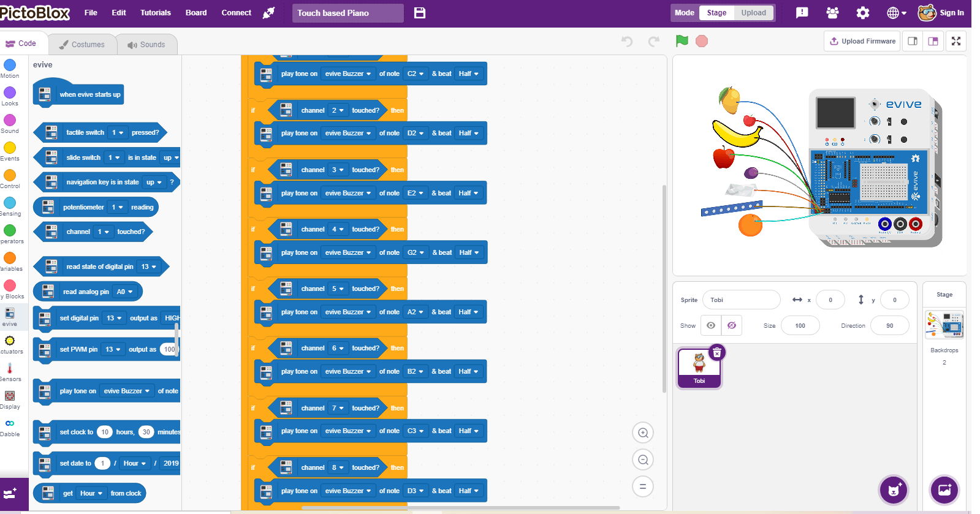Click the Upload Firmware button
Image resolution: width=980 pixels, height=514 pixels.
862,41
